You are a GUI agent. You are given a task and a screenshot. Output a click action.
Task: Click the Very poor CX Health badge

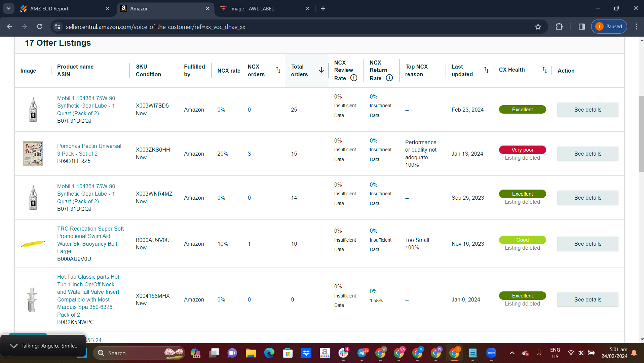[522, 150]
